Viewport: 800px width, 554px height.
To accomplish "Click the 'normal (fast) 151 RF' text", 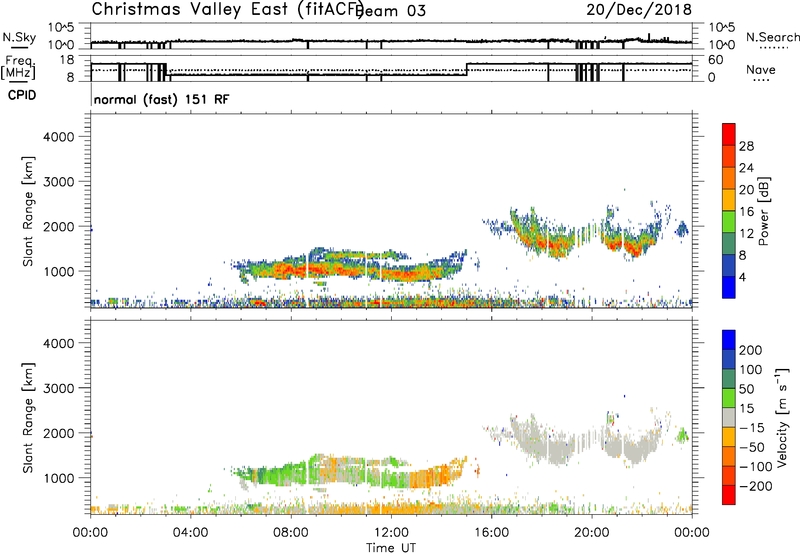I will pos(161,99).
